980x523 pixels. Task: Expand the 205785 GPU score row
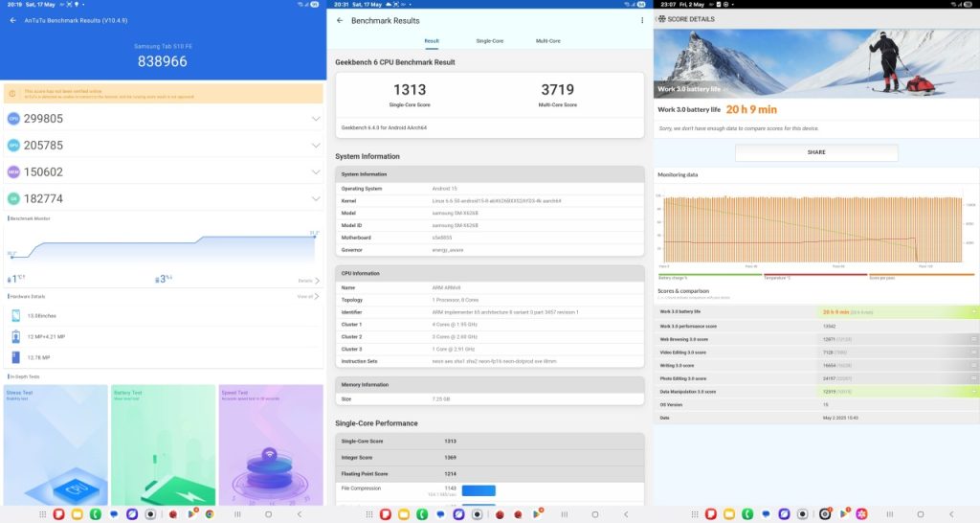coord(316,146)
